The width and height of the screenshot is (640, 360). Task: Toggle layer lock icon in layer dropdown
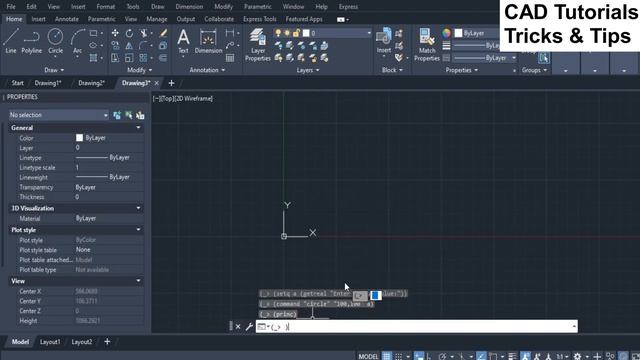pyautogui.click(x=296, y=33)
